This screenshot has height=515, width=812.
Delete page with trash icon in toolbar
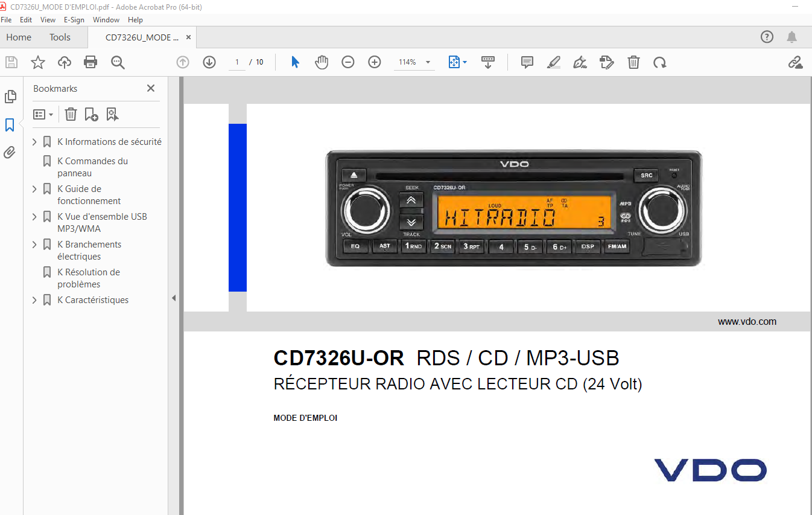633,62
